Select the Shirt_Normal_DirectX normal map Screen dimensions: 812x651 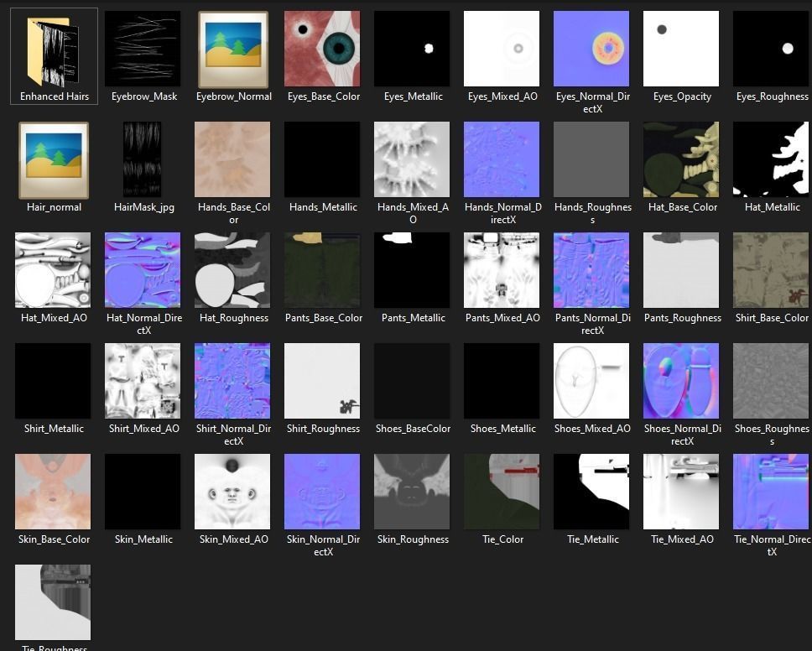232,381
